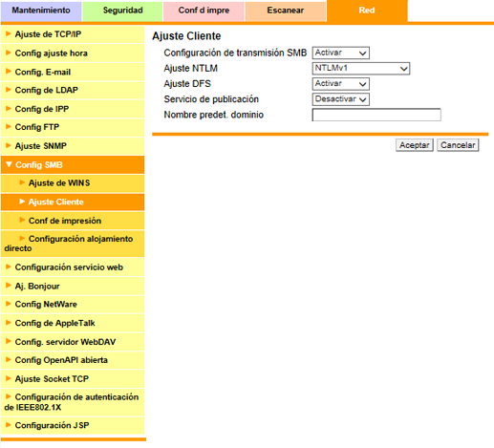The width and height of the screenshot is (494, 448).
Task: Click the arrow icon next to Ajuste SNMP
Action: [9, 145]
